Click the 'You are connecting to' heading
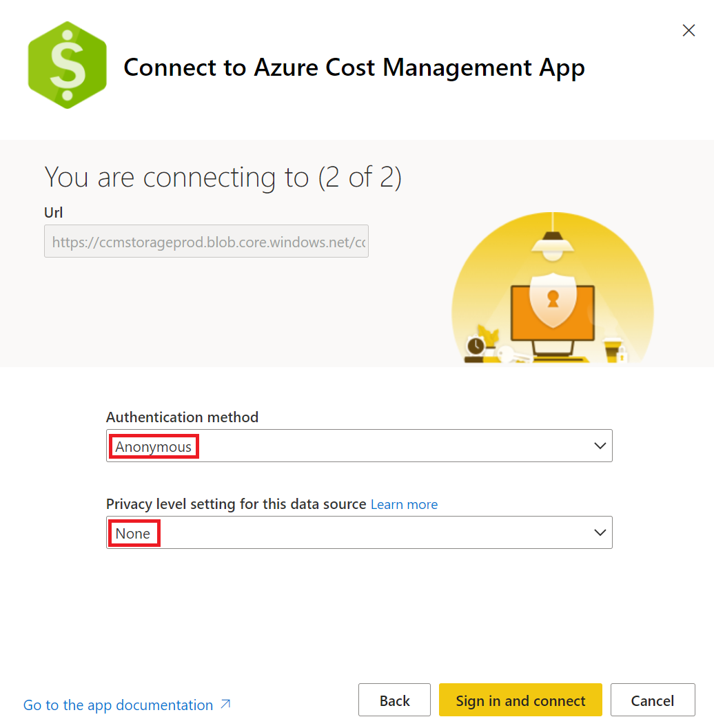This screenshot has width=714, height=728. click(223, 177)
